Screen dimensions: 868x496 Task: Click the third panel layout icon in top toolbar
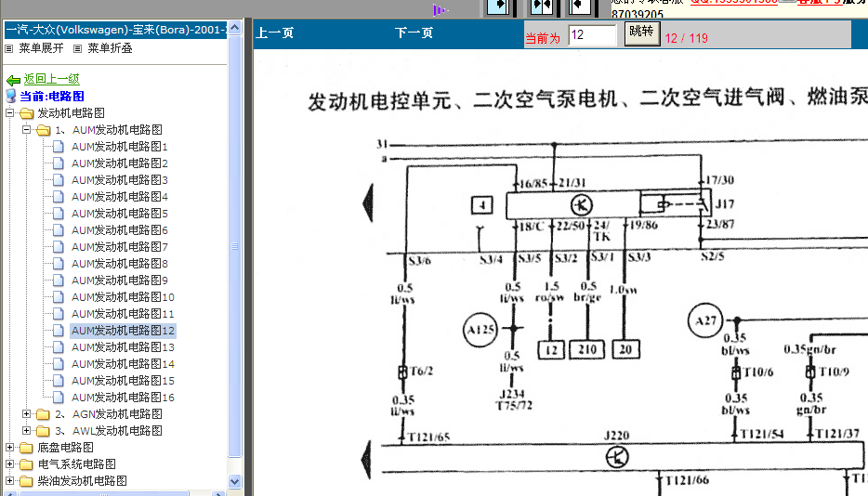tap(580, 6)
